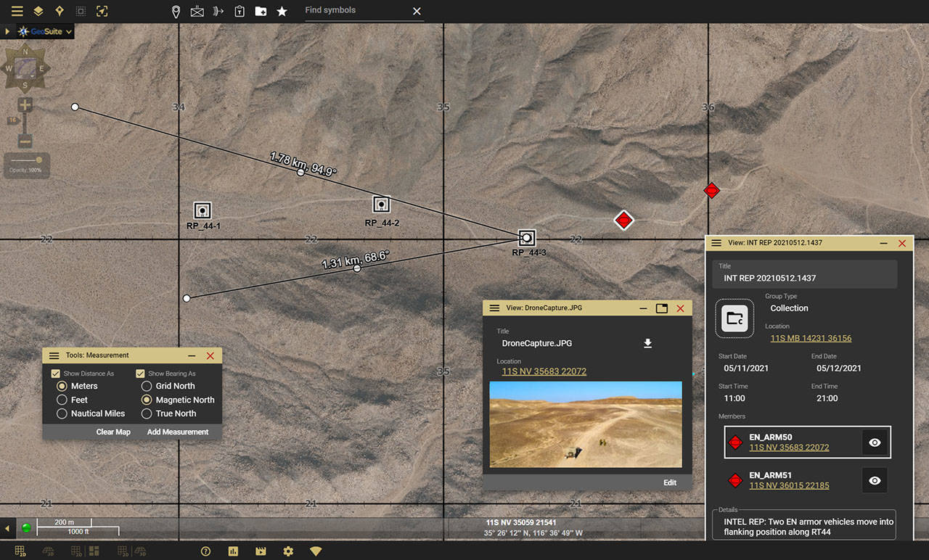
Task: Select the diamond symbol tool
Action: click(x=59, y=11)
